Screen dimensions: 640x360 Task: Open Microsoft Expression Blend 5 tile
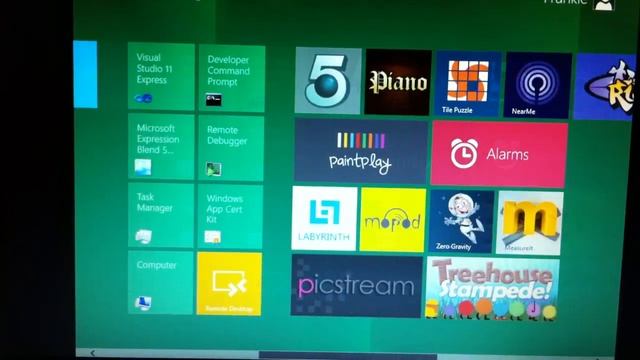pos(161,147)
